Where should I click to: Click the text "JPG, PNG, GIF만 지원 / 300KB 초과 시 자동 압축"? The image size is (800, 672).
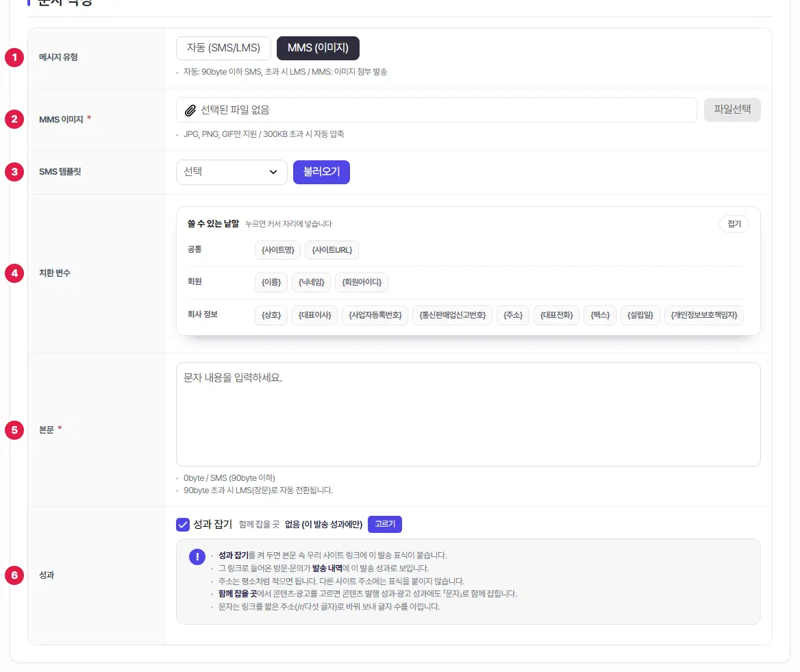(x=264, y=134)
